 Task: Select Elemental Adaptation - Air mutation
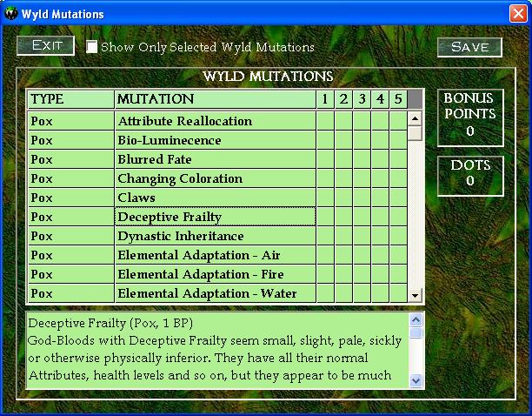pyautogui.click(x=216, y=255)
